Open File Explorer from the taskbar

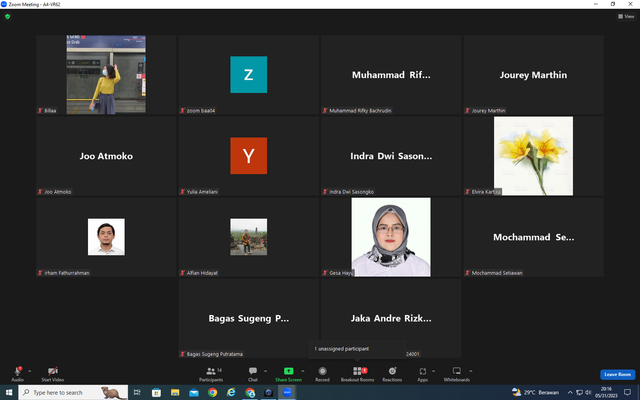175,392
